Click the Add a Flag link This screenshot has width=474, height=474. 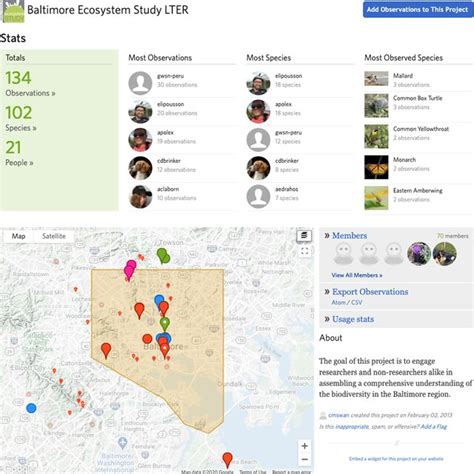coord(434,427)
